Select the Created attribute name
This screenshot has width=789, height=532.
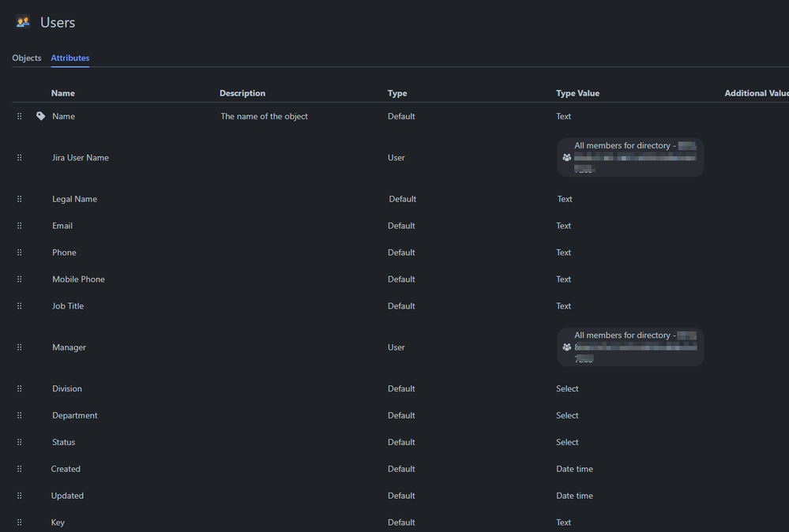coord(66,469)
